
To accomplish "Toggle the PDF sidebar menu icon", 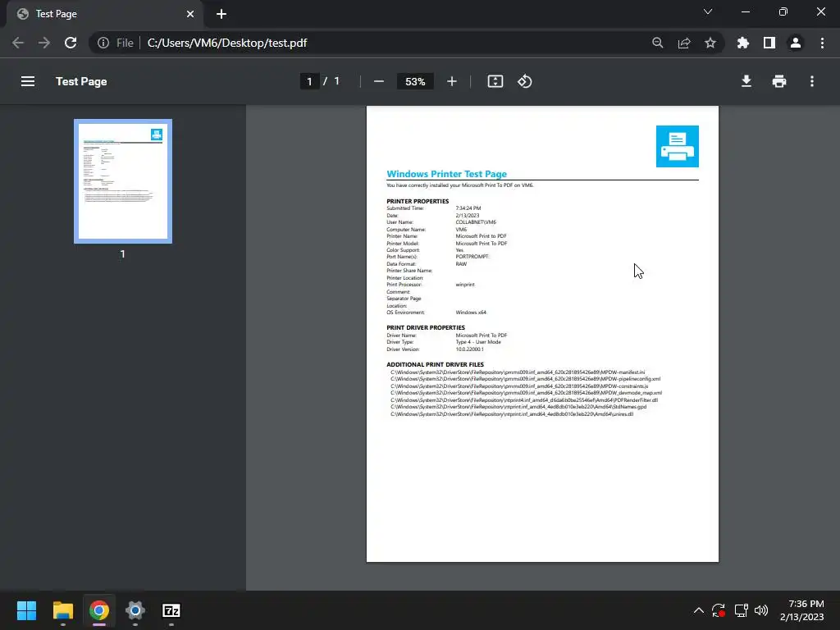I will (28, 81).
